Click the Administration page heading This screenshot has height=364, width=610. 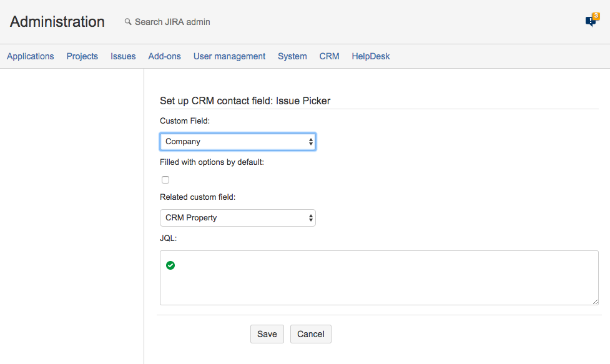tap(57, 22)
